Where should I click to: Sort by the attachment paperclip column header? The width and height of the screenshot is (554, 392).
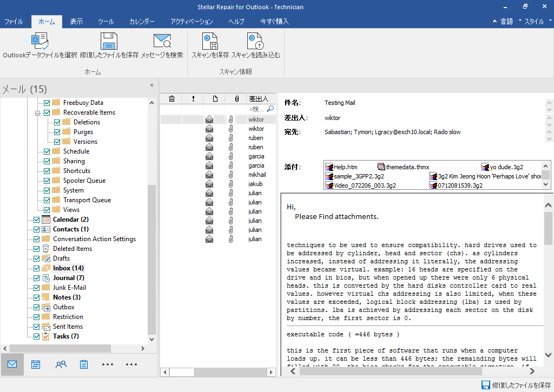237,99
